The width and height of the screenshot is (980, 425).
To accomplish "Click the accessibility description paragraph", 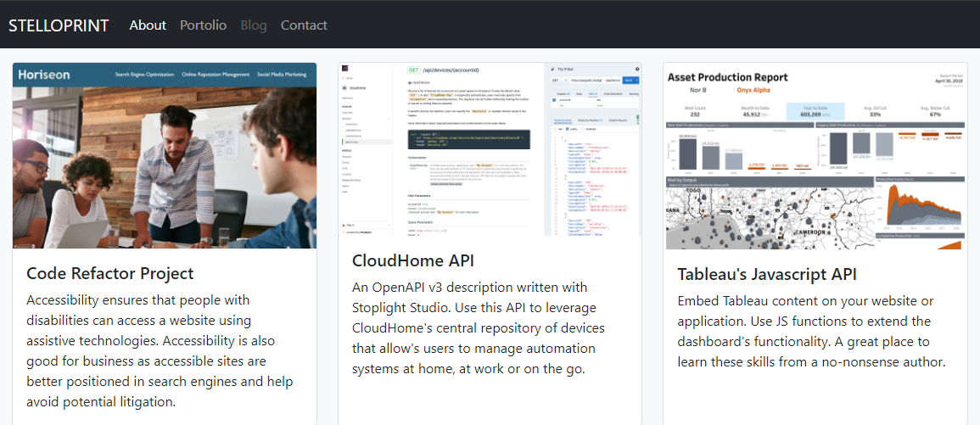I will (x=160, y=350).
